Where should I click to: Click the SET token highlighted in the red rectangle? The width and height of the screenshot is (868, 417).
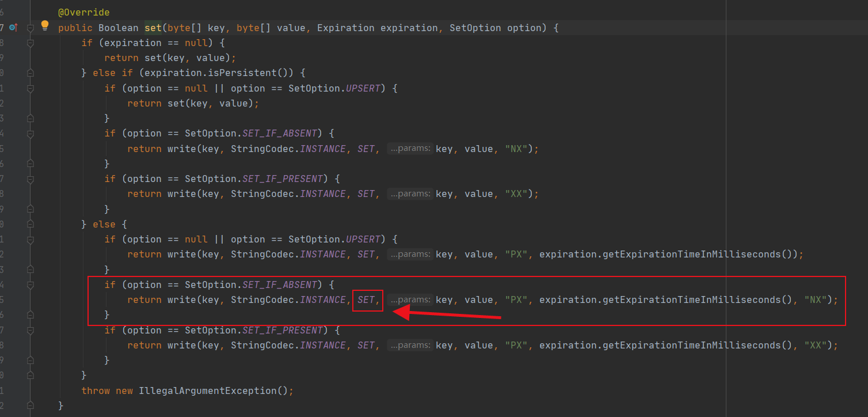367,300
